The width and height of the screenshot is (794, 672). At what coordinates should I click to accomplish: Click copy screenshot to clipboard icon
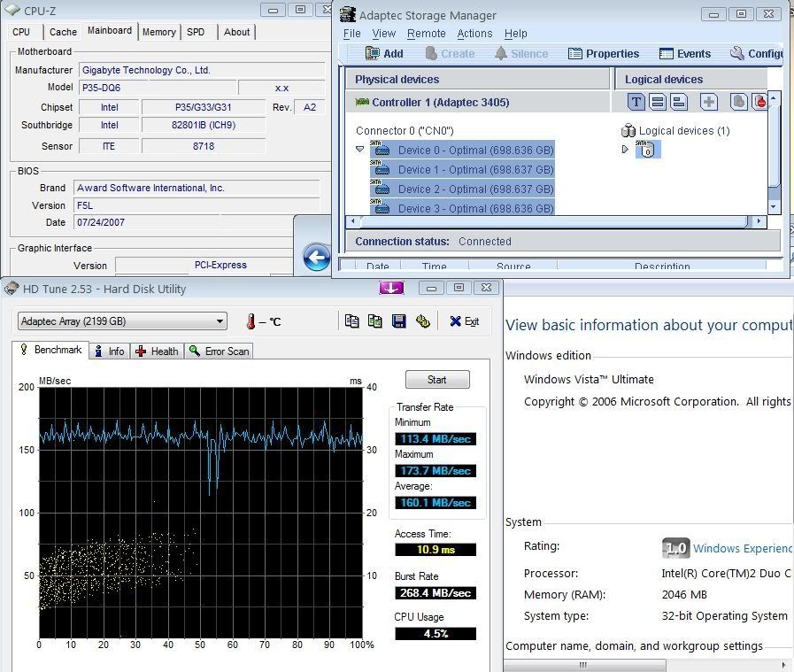[x=374, y=321]
